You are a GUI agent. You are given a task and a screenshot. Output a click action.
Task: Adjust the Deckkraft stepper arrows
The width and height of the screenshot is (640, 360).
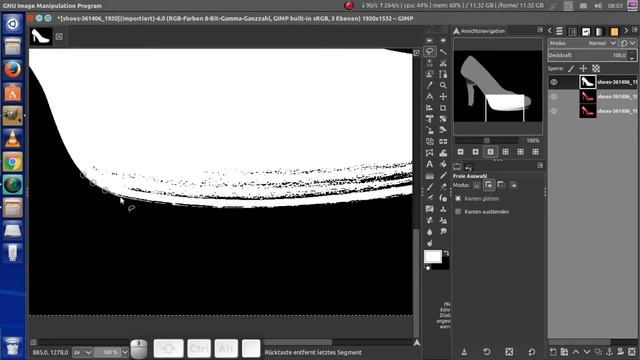point(632,55)
